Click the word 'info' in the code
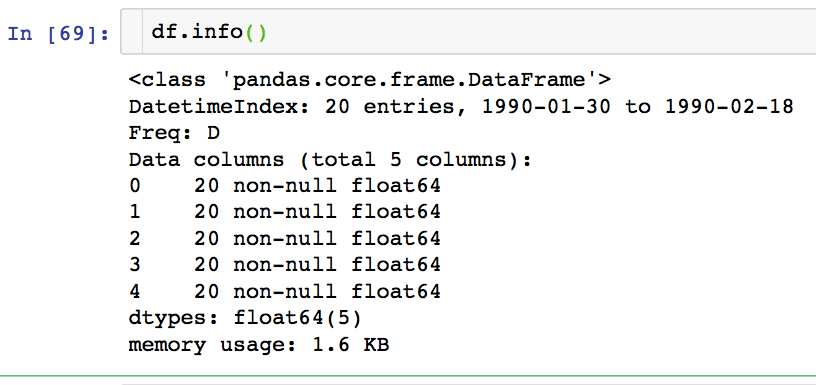The height and width of the screenshot is (385, 816). 217,32
